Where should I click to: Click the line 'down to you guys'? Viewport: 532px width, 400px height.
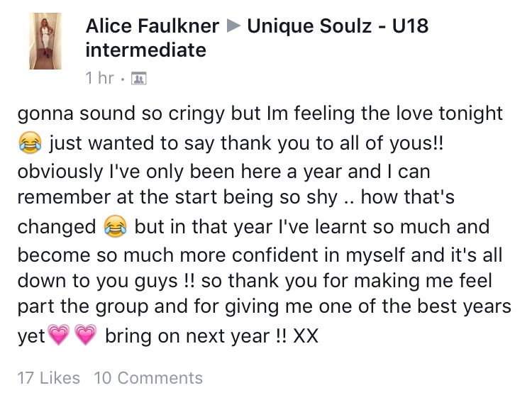coord(255,282)
